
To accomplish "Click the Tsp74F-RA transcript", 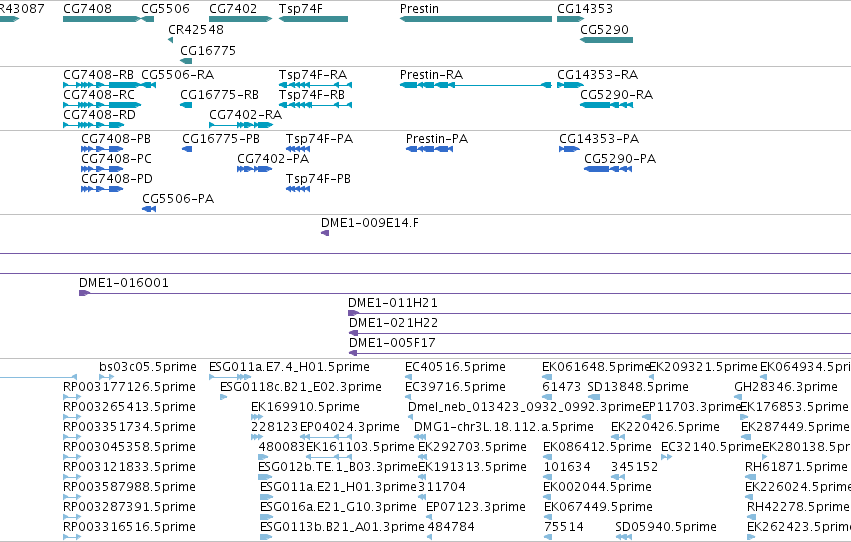I will (x=315, y=85).
